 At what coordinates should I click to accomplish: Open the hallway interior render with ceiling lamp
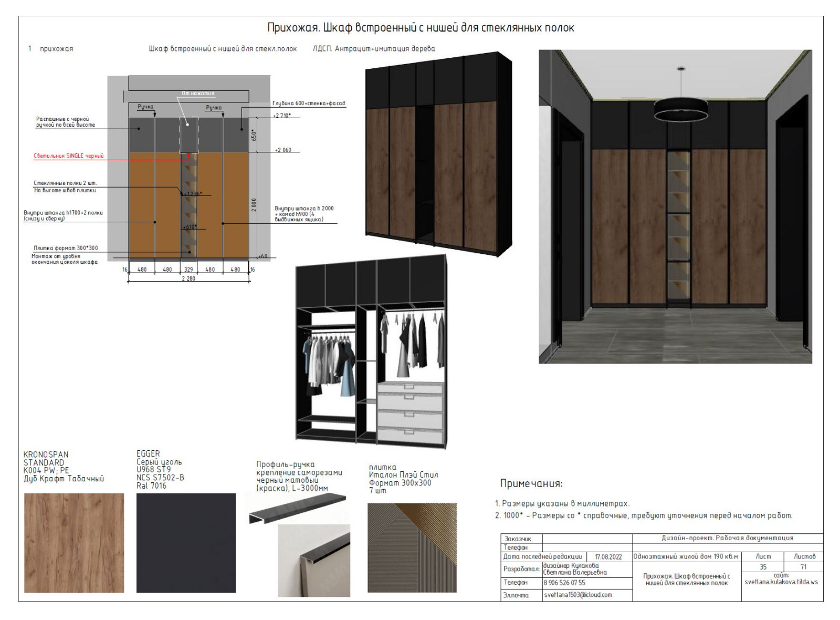point(675,206)
